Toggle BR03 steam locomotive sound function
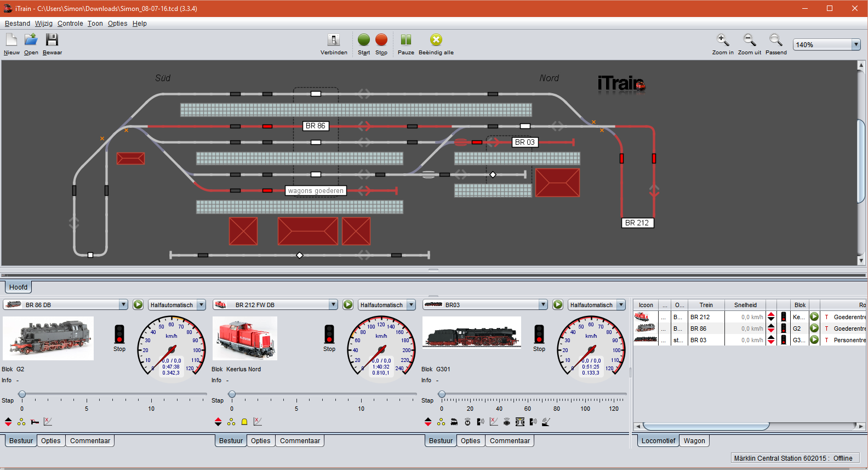Image resolution: width=868 pixels, height=470 pixels. [x=454, y=422]
